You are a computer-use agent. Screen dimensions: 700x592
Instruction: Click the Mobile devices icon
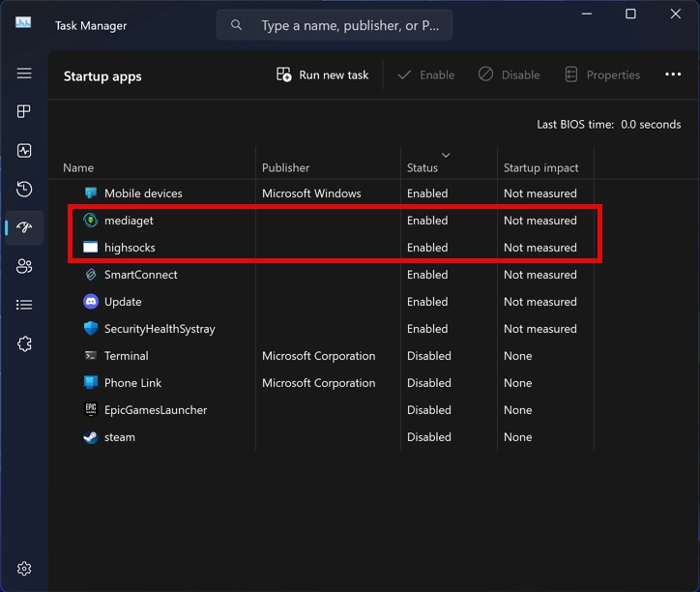[x=91, y=193]
